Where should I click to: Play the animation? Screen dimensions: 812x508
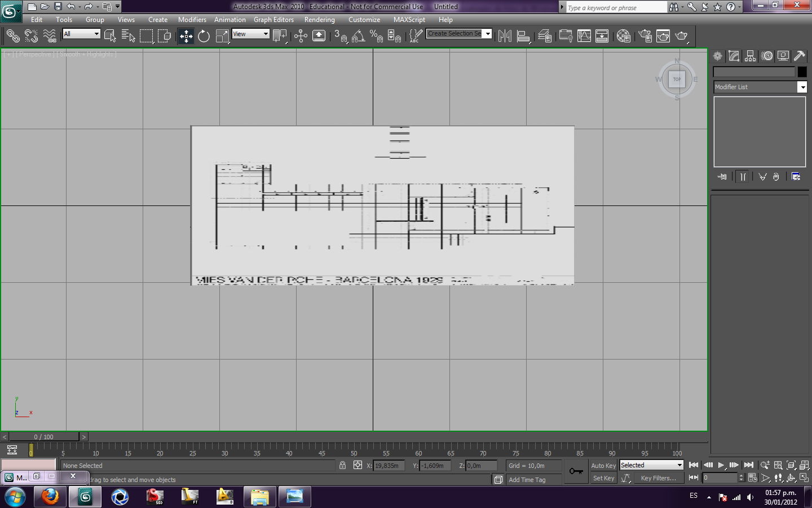721,465
